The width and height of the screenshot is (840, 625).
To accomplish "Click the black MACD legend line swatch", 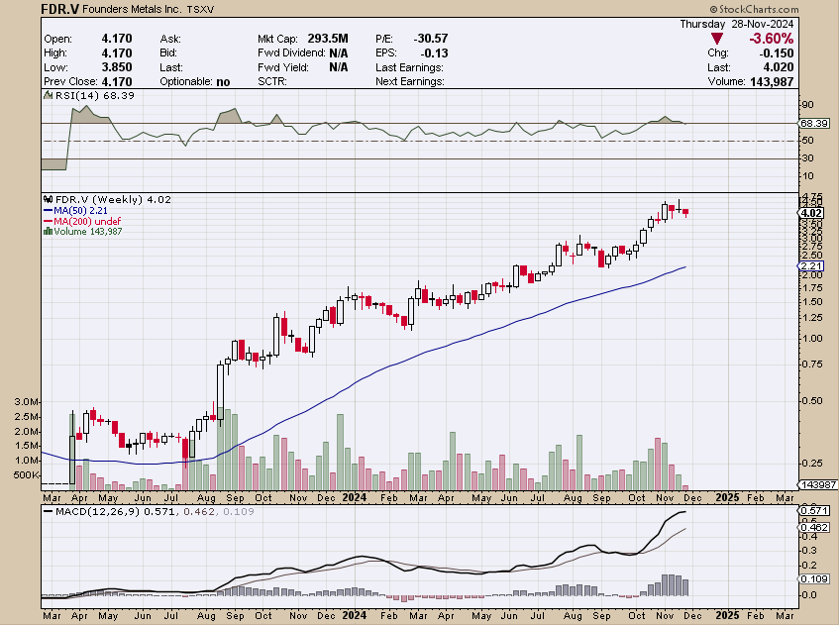I will point(49,511).
